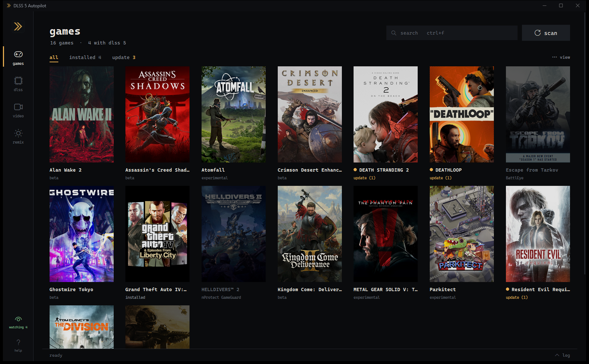The width and height of the screenshot is (589, 364).
Task: Click the up chevron icon next to log
Action: click(557, 355)
